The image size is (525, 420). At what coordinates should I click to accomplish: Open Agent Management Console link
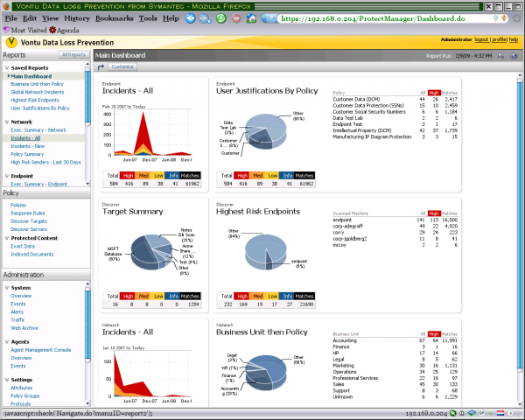click(41, 350)
